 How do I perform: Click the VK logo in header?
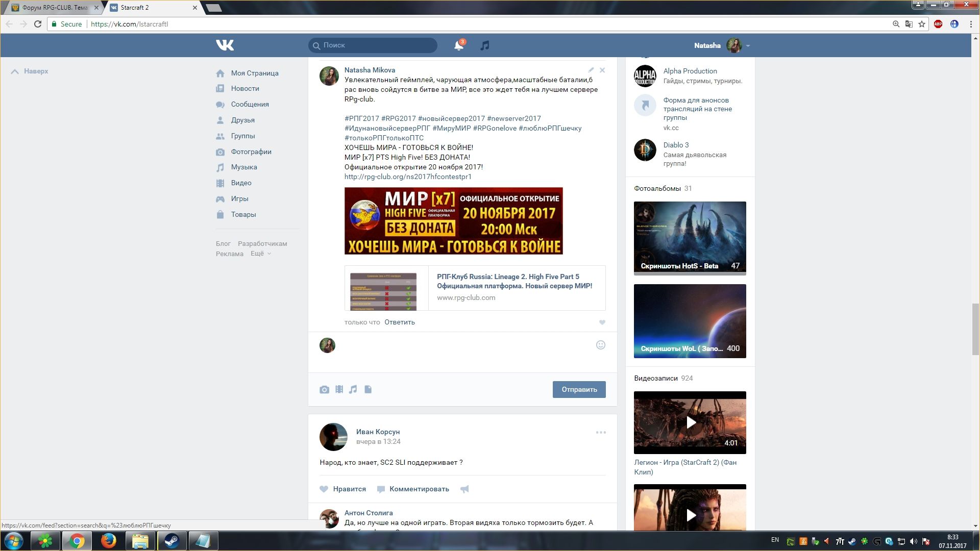click(x=225, y=45)
